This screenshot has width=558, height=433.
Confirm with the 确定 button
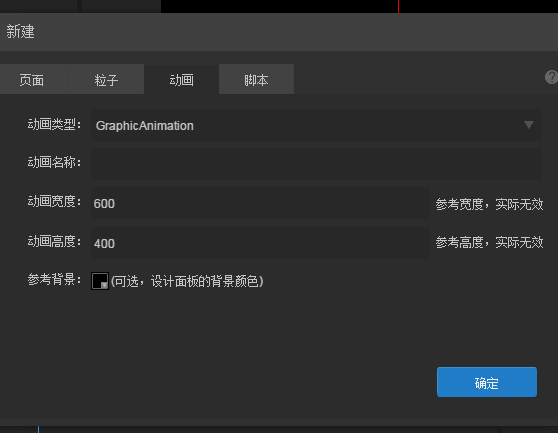point(487,382)
